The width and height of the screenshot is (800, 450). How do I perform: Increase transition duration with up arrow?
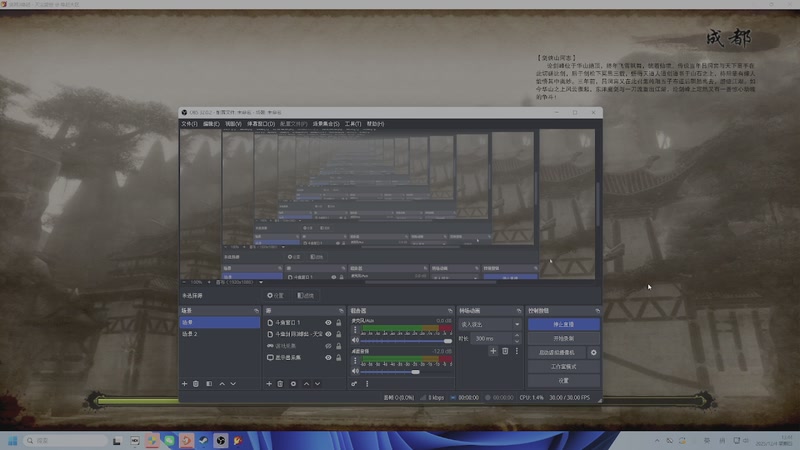click(x=517, y=336)
